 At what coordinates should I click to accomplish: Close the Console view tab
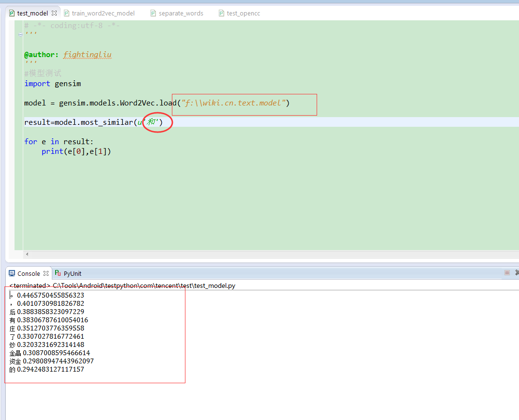(46, 273)
